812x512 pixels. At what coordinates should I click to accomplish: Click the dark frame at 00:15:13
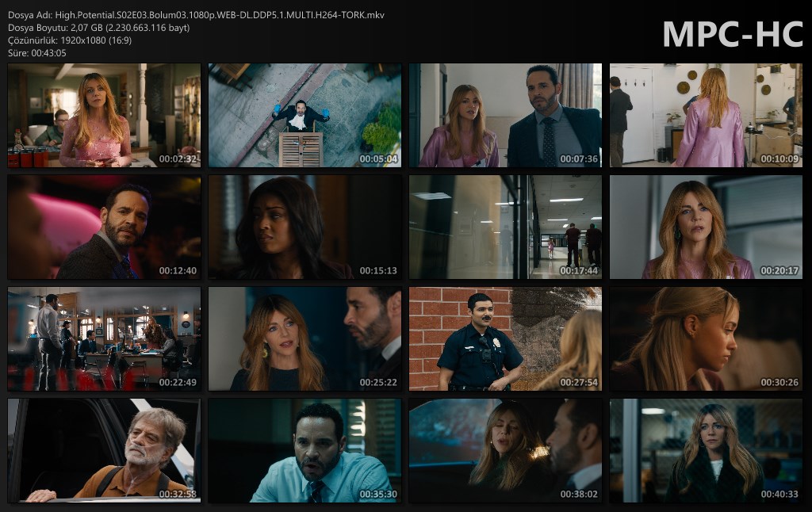click(x=304, y=227)
